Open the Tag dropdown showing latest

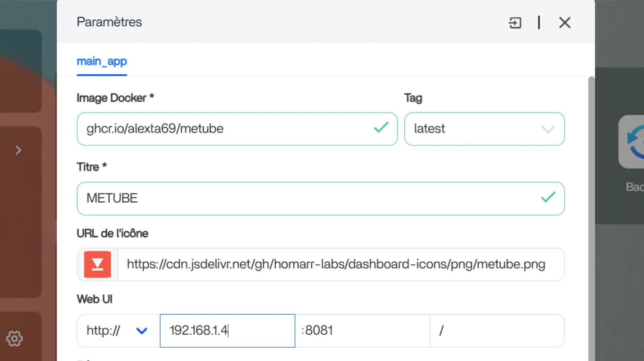484,129
